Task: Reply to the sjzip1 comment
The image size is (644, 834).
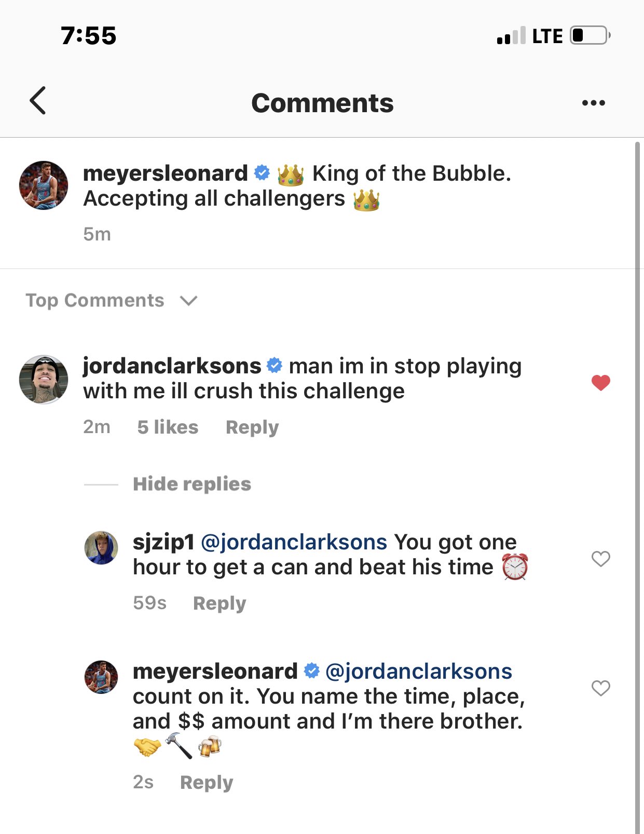Action: [x=220, y=603]
